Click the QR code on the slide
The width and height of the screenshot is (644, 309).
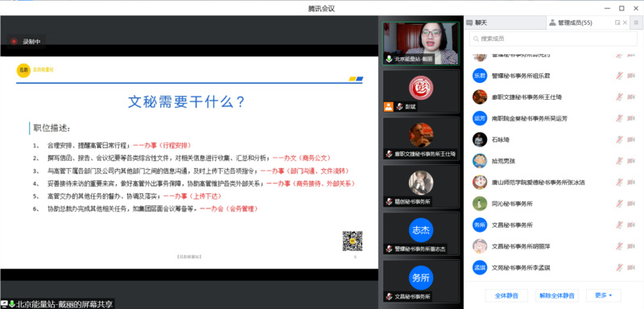coord(353,241)
